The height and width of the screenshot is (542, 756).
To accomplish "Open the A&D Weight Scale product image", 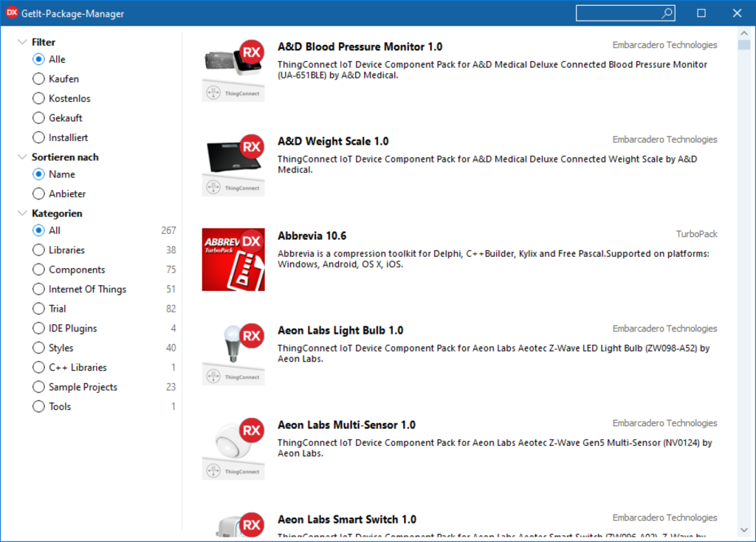I will (x=233, y=165).
